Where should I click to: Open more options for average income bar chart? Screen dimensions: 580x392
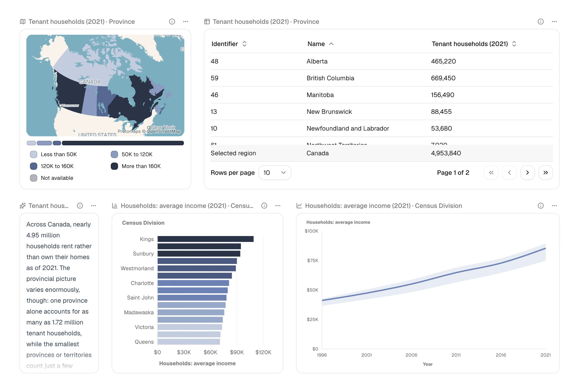(278, 206)
